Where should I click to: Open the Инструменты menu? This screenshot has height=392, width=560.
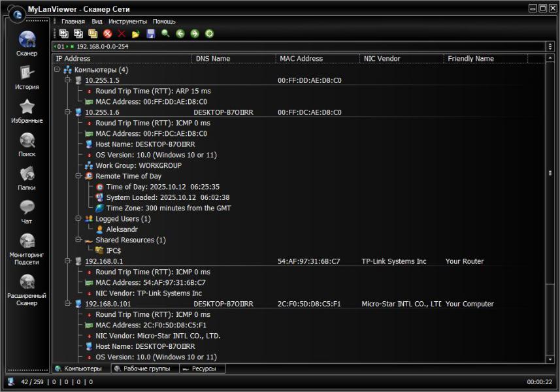click(x=127, y=22)
